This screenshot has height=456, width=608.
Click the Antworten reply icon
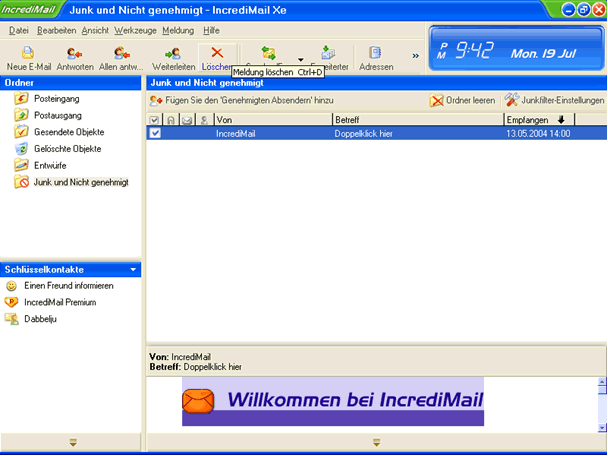coord(74,53)
